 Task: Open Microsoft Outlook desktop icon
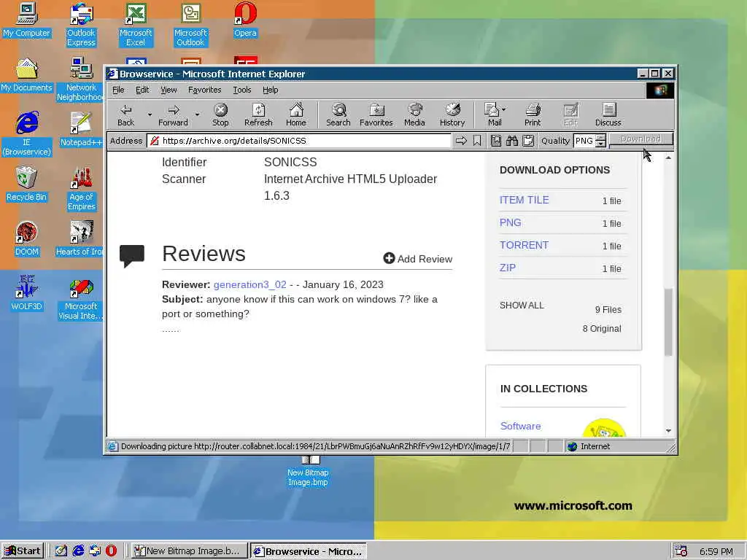tap(190, 24)
